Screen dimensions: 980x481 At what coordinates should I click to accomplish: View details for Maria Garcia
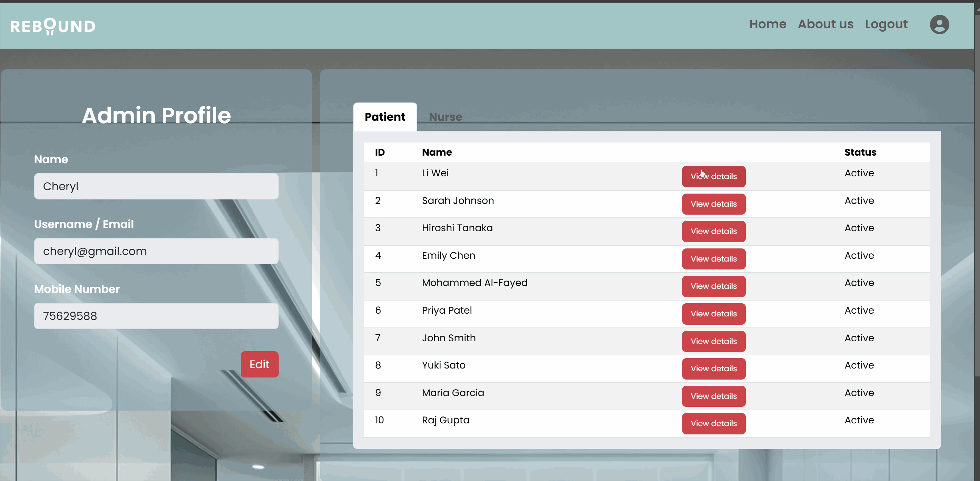(713, 396)
